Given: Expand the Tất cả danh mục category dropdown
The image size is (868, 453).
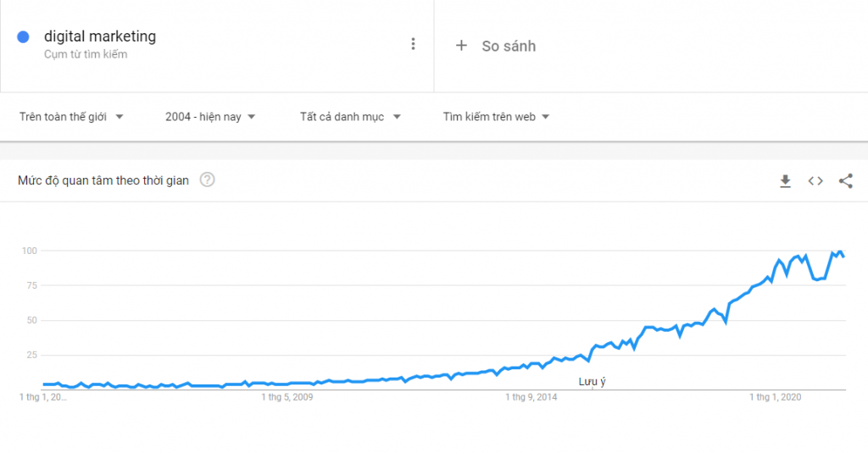Looking at the screenshot, I should coord(350,117).
